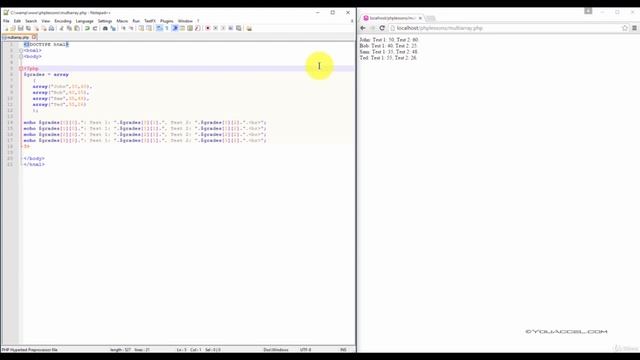The image size is (640, 360).
Task: Reload the localhost page in browser
Action: (382, 28)
